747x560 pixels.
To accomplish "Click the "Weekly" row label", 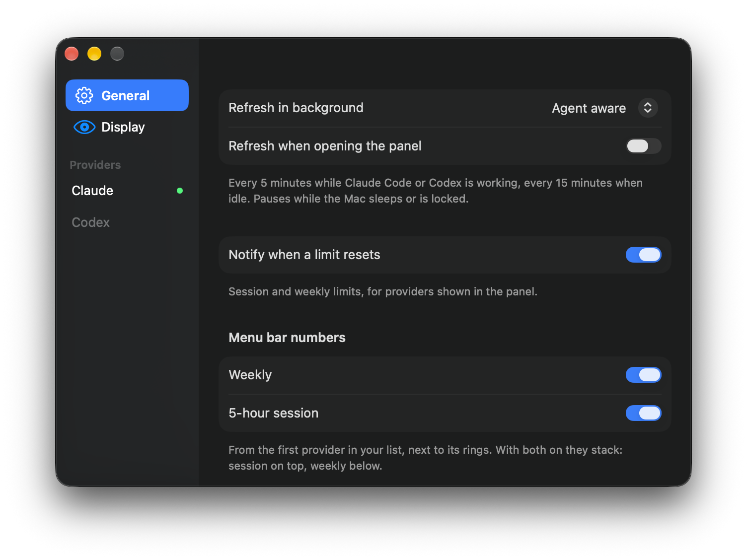I will coord(250,375).
